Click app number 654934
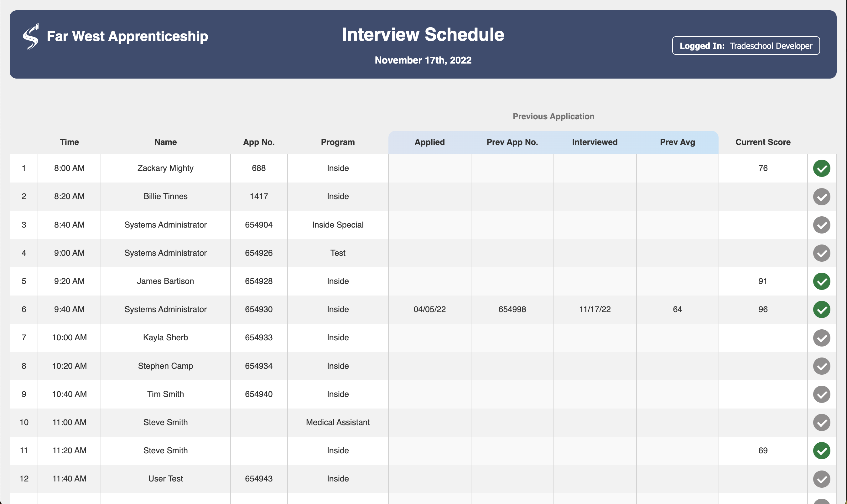This screenshot has width=847, height=504. (258, 366)
